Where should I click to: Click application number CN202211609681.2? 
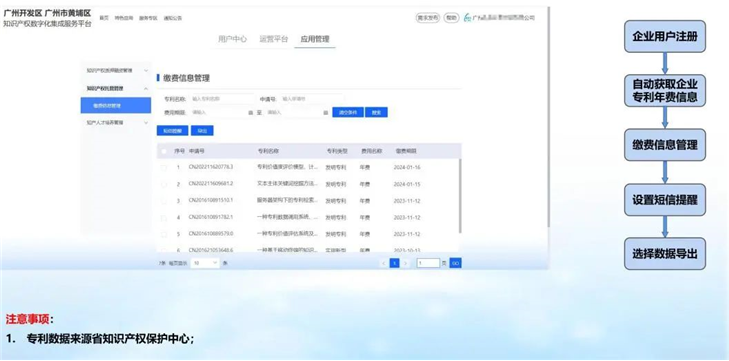(211, 184)
